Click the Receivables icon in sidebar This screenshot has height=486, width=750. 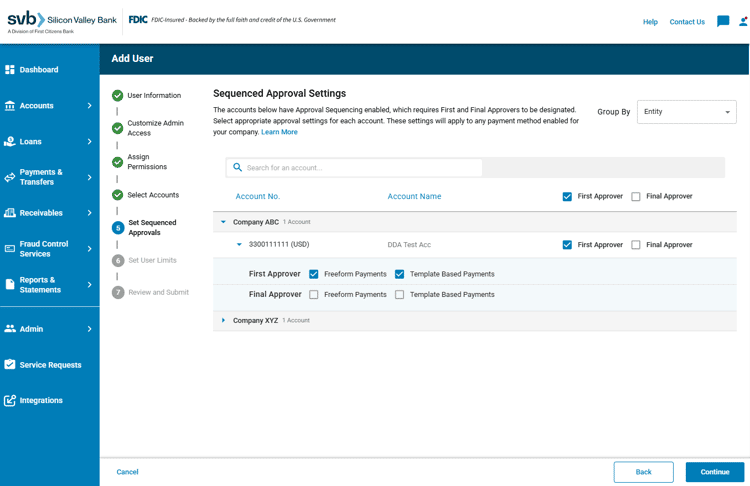click(x=10, y=213)
